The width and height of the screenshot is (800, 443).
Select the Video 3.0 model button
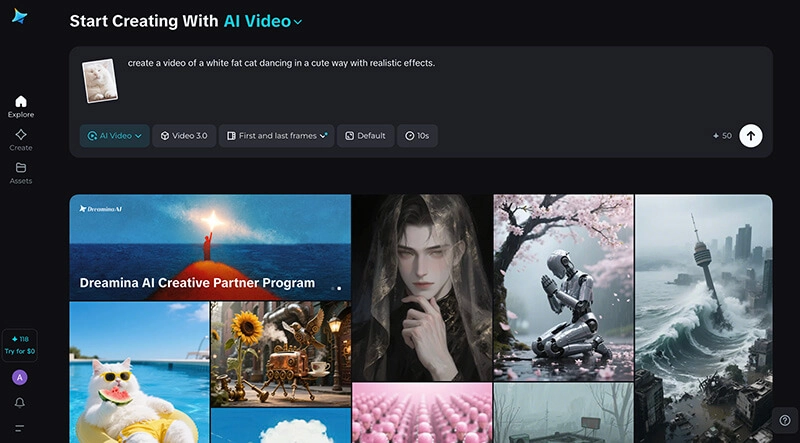pyautogui.click(x=184, y=136)
